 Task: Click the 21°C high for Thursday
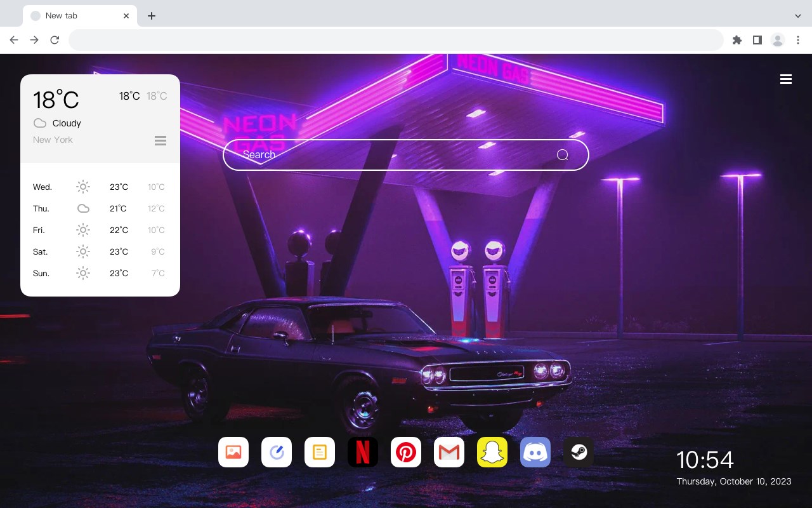click(x=118, y=208)
